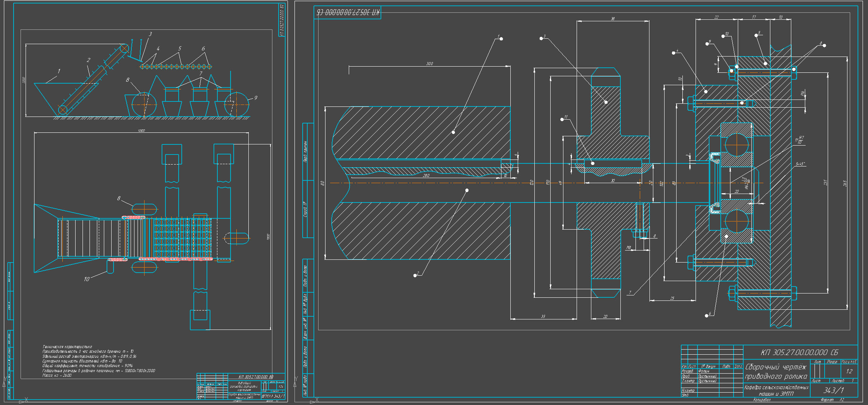Viewport: 868px width, 405px height.
Task: Select the developer name 'Фомин' in the title block
Action: pos(704,371)
